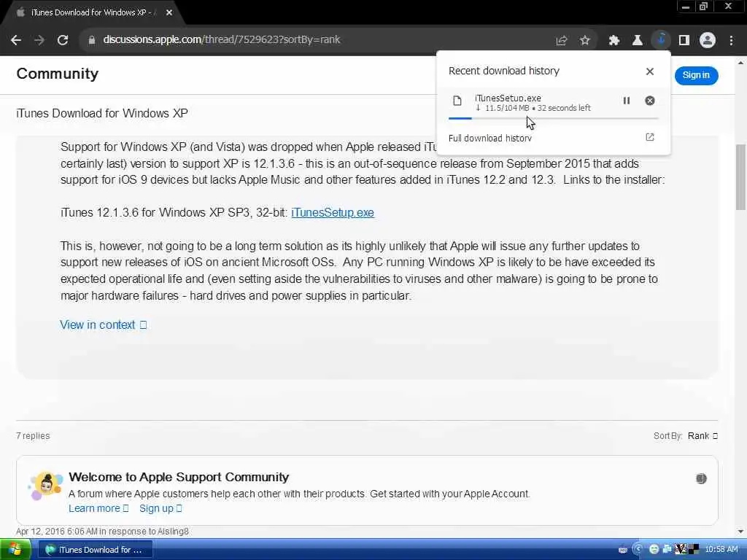747x560 pixels.
Task: Click the page vertical scrollbar thumb
Action: tap(740, 176)
